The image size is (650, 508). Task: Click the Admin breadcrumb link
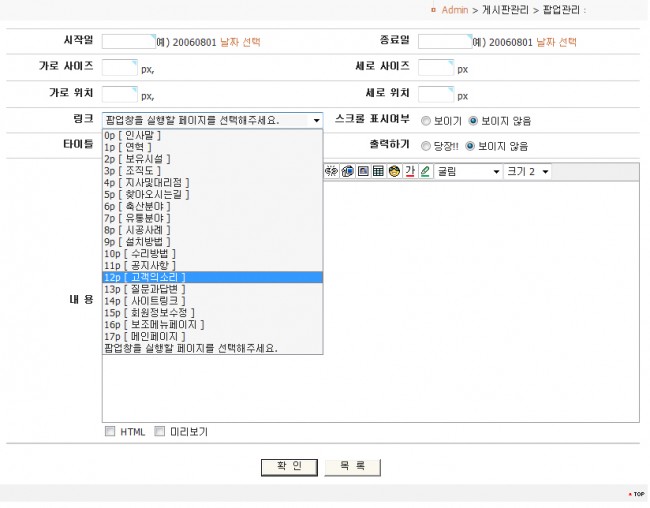[x=454, y=10]
